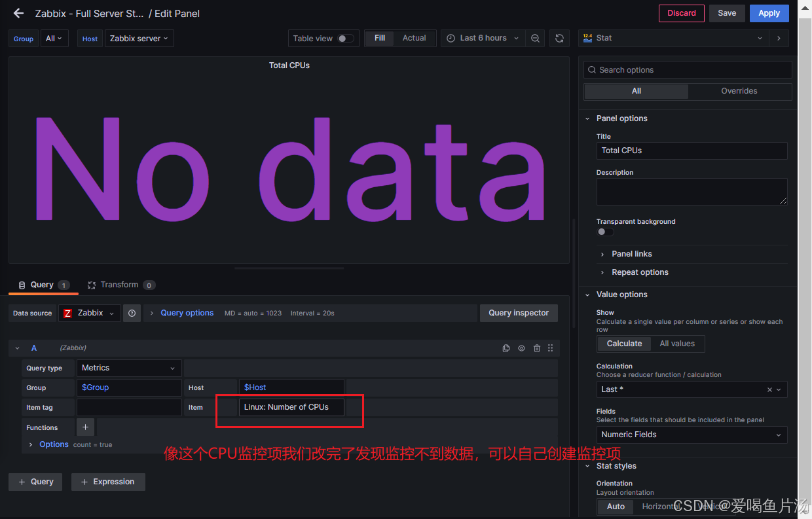Choose the Calculate show option
Viewport: 812px width, 519px height.
tap(624, 344)
